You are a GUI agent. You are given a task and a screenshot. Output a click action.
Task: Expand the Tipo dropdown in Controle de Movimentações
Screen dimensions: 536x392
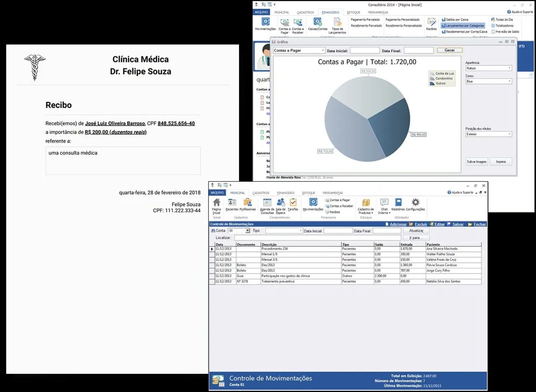click(300, 231)
